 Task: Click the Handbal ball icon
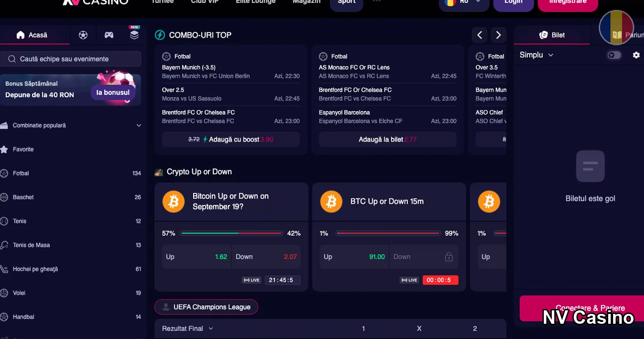click(4, 317)
